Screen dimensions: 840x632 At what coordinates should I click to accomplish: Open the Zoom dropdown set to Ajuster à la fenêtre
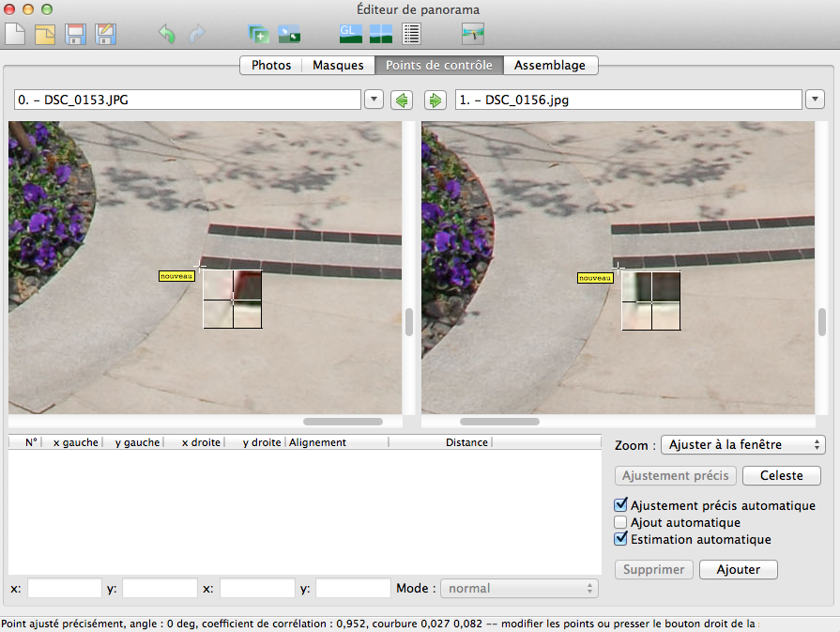(742, 444)
